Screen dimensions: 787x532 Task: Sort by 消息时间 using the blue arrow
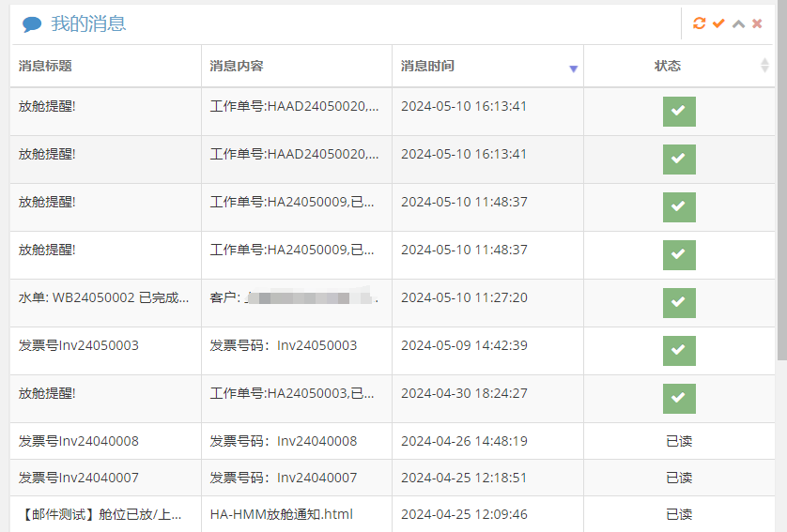[x=573, y=68]
